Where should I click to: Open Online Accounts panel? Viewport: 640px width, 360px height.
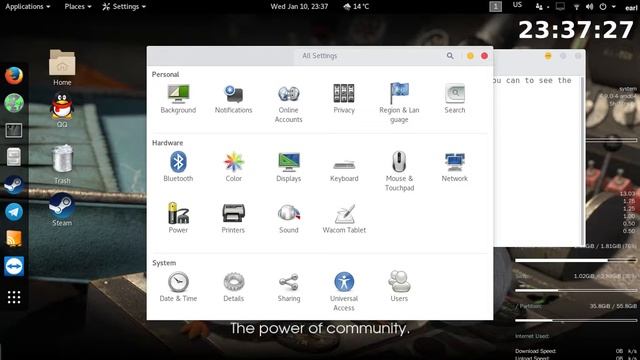(289, 103)
